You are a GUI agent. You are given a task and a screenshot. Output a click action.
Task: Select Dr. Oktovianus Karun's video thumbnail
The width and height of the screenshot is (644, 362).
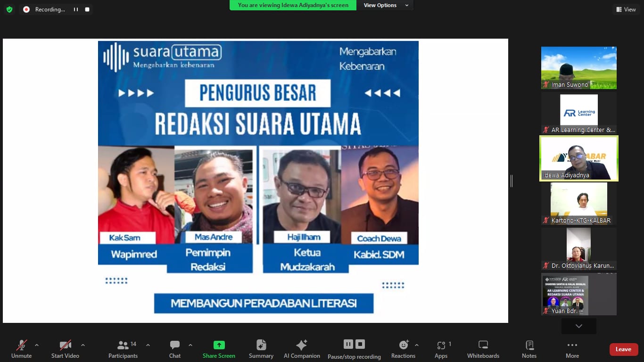point(579,249)
